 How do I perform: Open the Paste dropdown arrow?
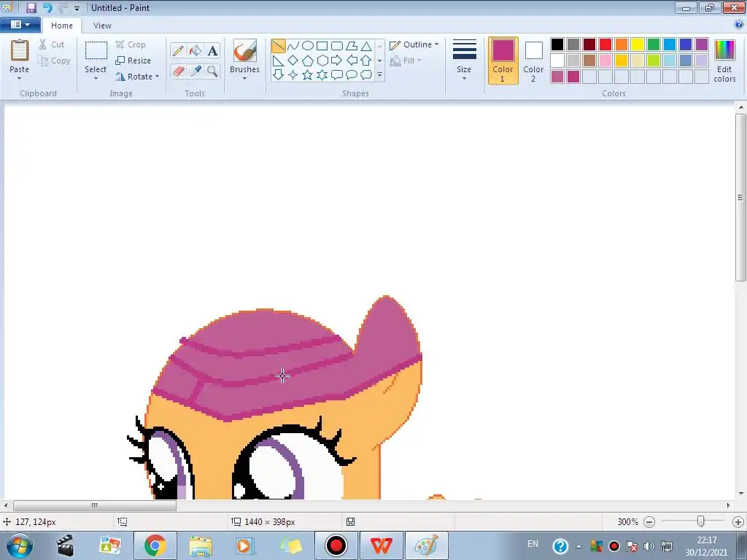coord(19,79)
